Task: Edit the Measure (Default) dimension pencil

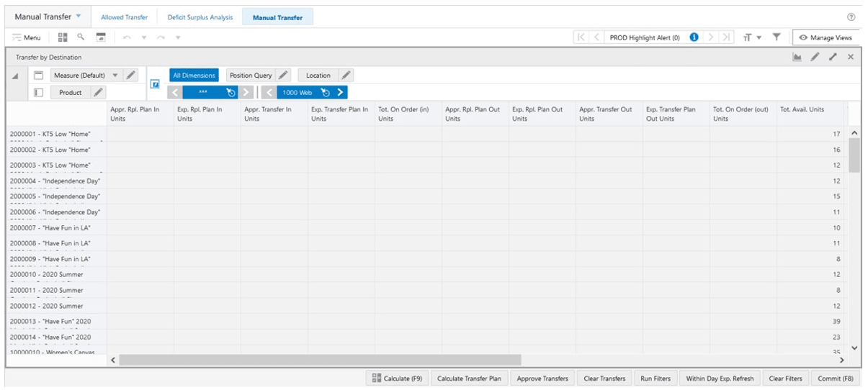Action: coord(130,75)
